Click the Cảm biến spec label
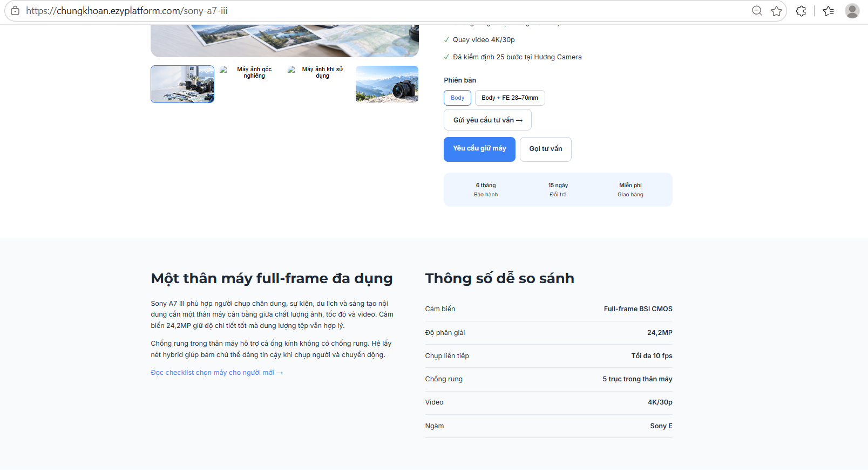868x473 pixels. (440, 309)
